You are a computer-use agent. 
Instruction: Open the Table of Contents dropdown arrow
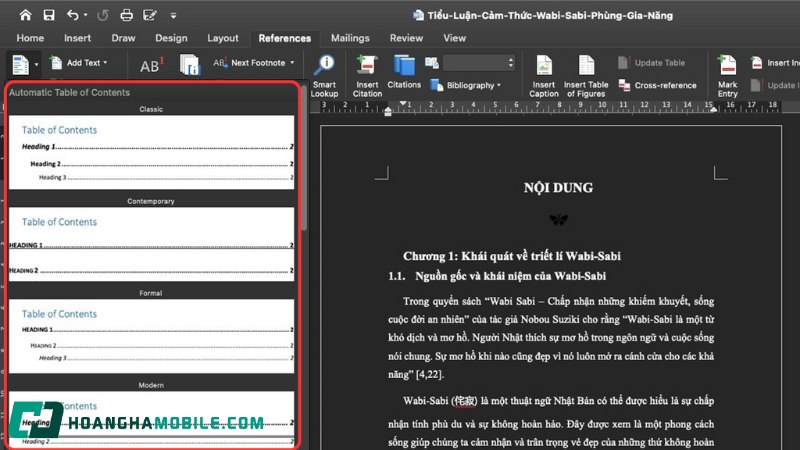click(x=37, y=63)
